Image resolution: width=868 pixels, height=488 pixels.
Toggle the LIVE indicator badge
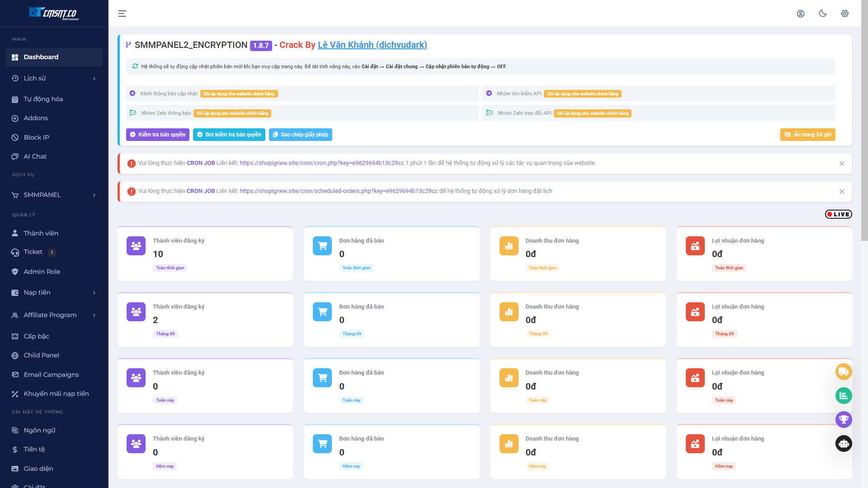point(838,214)
